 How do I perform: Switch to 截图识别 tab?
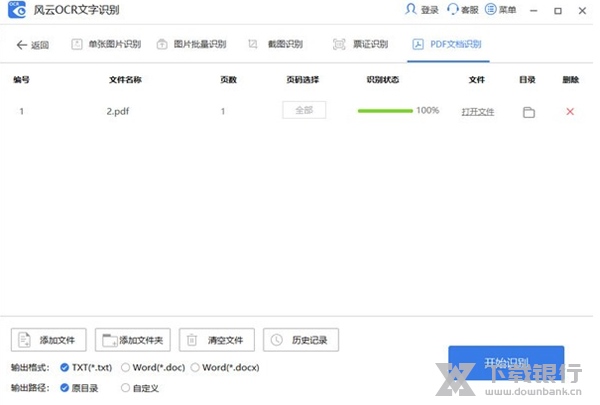275,44
